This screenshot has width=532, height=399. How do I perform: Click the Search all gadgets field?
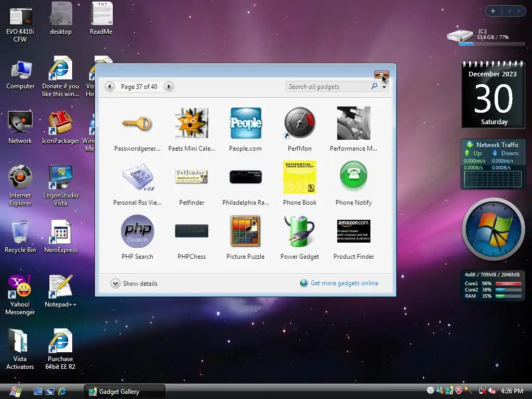328,87
